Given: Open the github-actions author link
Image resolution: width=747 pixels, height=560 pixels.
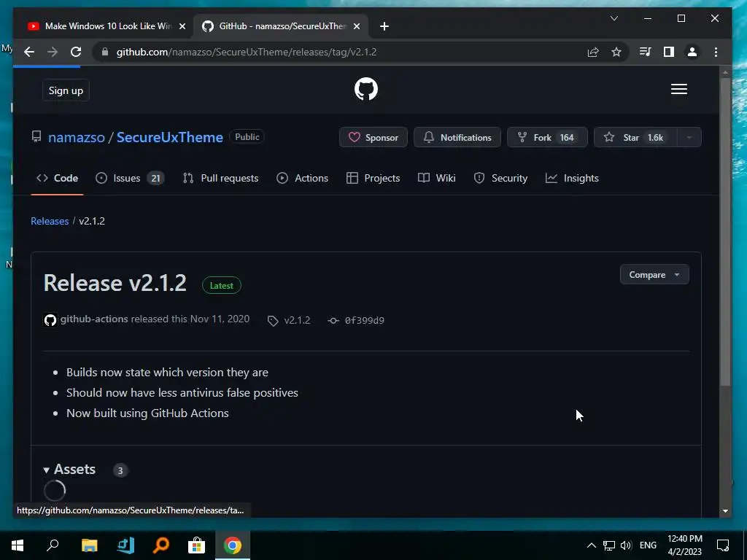Looking at the screenshot, I should (94, 319).
